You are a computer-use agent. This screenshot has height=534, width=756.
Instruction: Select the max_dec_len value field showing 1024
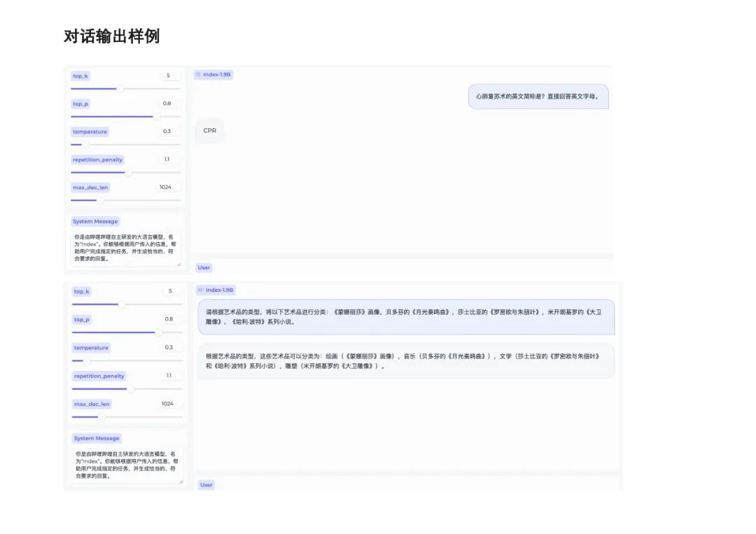167,187
